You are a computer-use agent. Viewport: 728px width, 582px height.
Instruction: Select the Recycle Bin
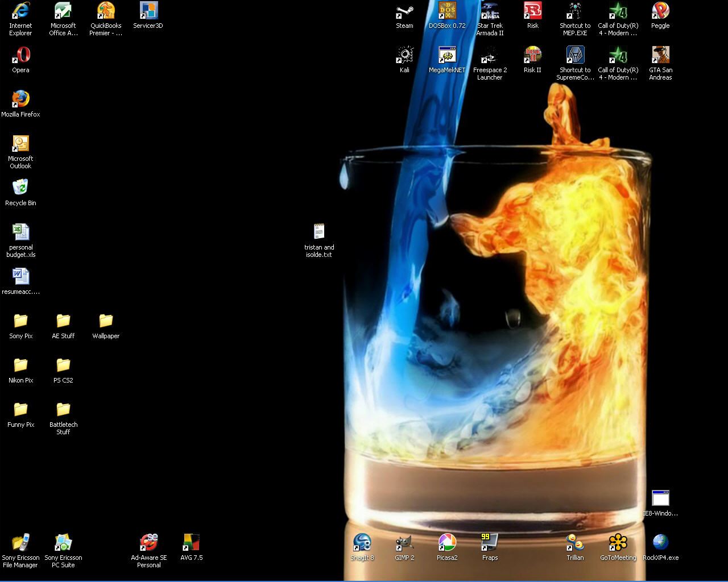coord(20,188)
